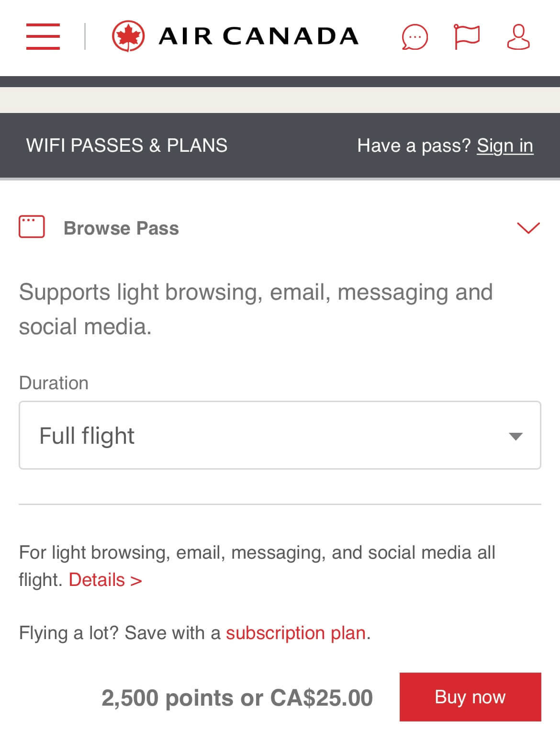This screenshot has width=560, height=754.
Task: Click the Duration dropdown arrow
Action: click(515, 436)
